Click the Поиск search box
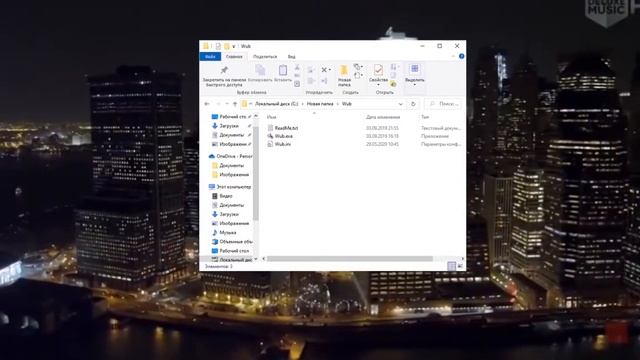Viewport: 640px width, 360px height. tap(443, 104)
